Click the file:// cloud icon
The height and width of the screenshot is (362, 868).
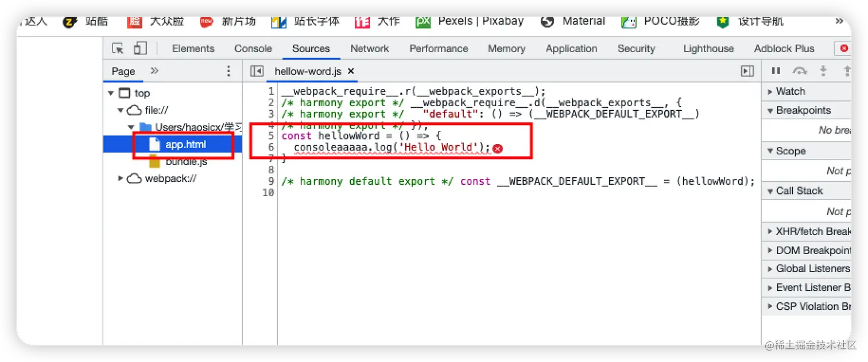click(x=134, y=110)
